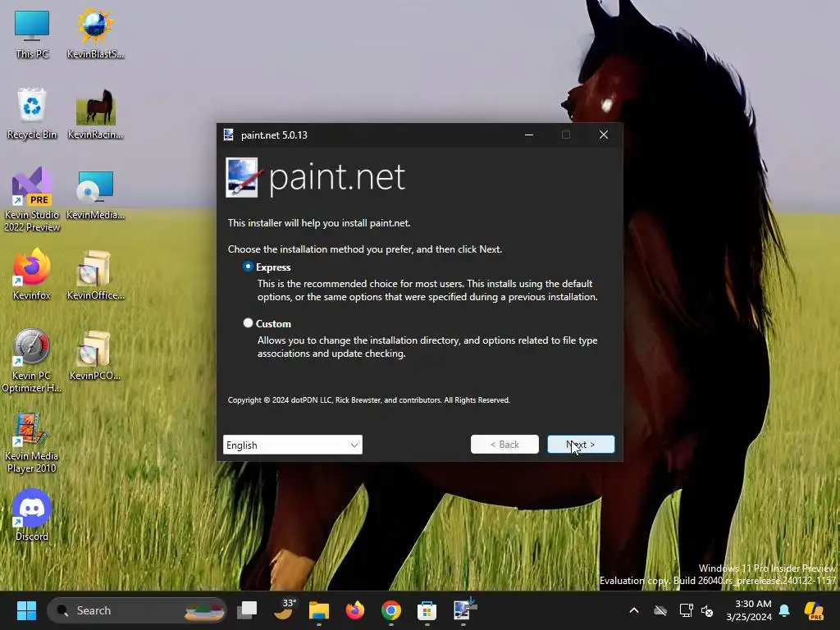Switch to paint.net installer taskbar icon
This screenshot has height=630, width=840.
tap(464, 609)
